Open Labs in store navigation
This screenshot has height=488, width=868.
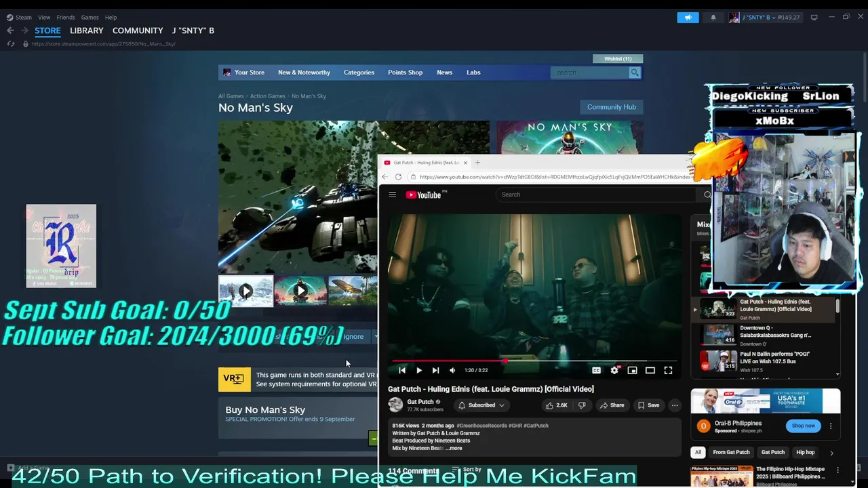tap(473, 73)
